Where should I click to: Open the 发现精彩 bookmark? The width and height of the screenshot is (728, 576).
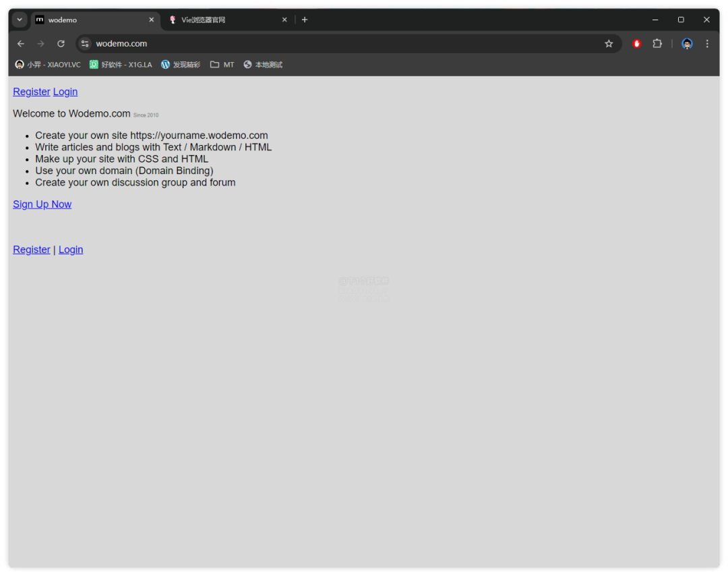point(181,65)
